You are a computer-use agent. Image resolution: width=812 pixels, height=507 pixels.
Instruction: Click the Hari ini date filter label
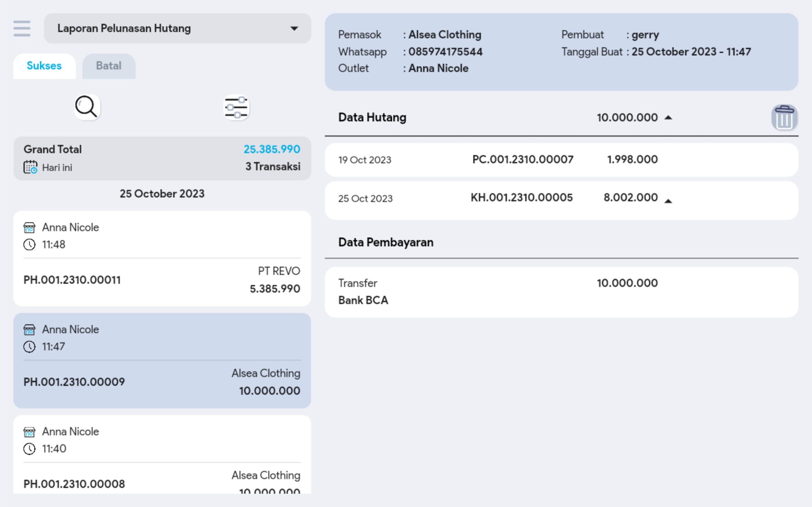pyautogui.click(x=57, y=167)
